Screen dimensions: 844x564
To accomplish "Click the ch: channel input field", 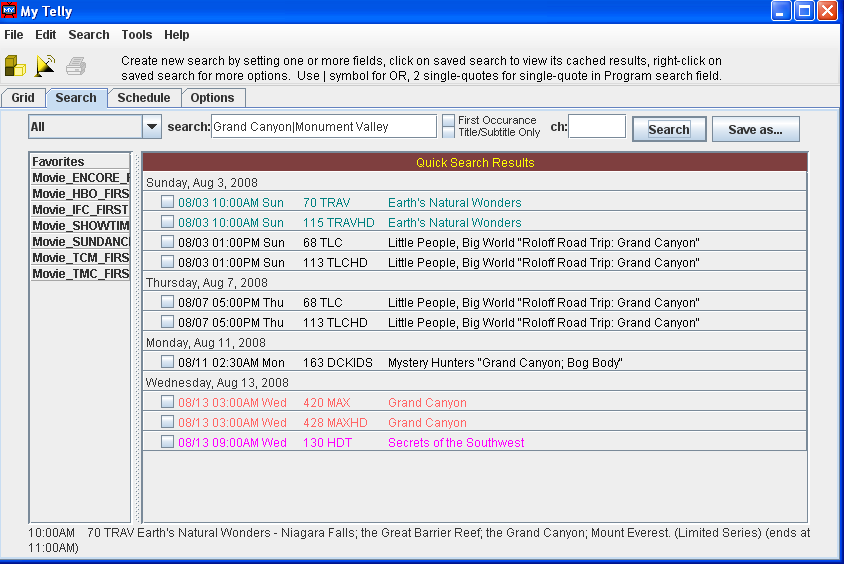I will [597, 127].
